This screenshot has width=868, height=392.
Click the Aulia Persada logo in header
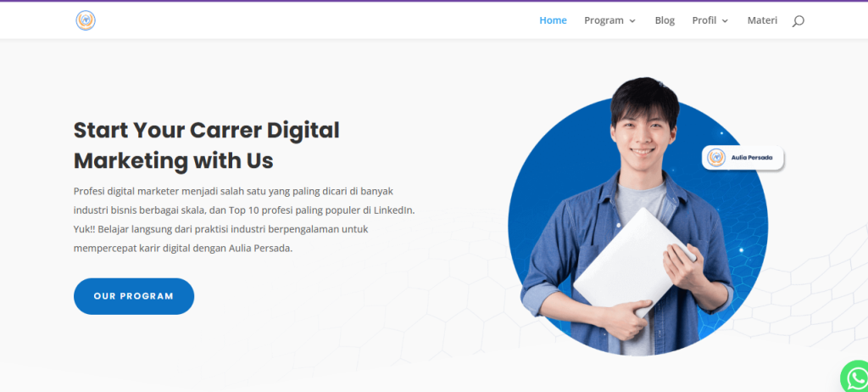86,20
